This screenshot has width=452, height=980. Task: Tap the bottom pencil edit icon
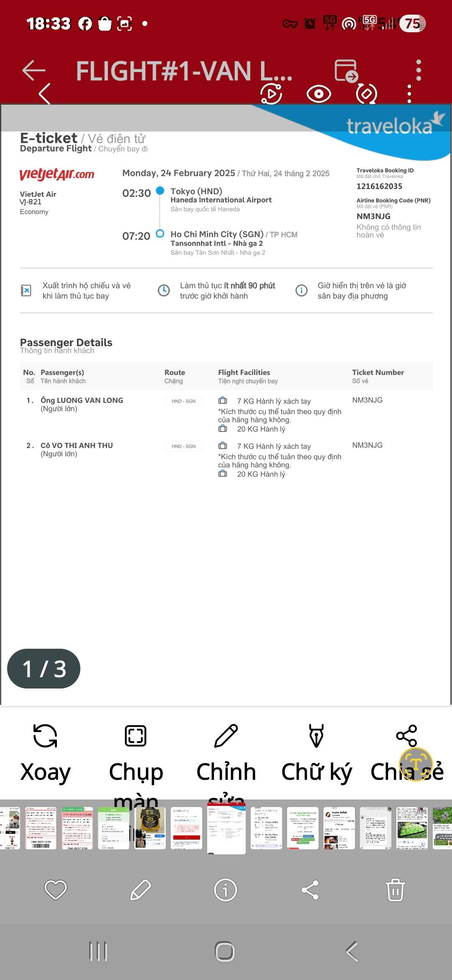coord(141,890)
